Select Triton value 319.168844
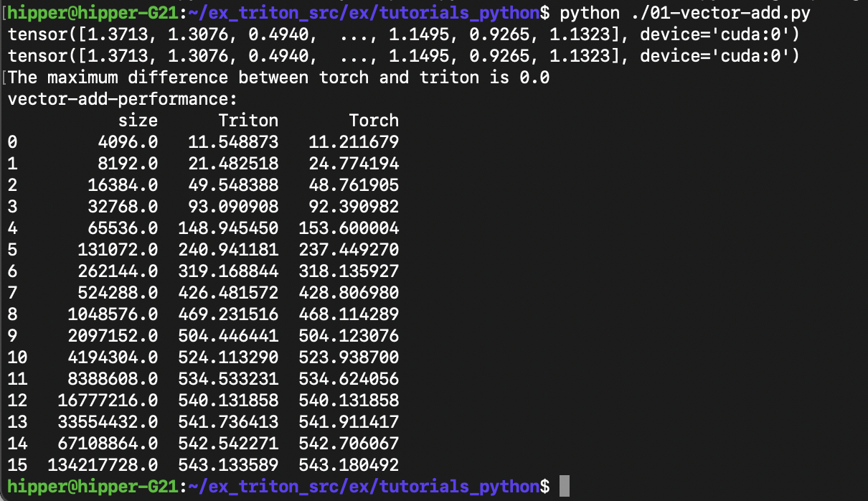The height and width of the screenshot is (501, 868). click(228, 271)
